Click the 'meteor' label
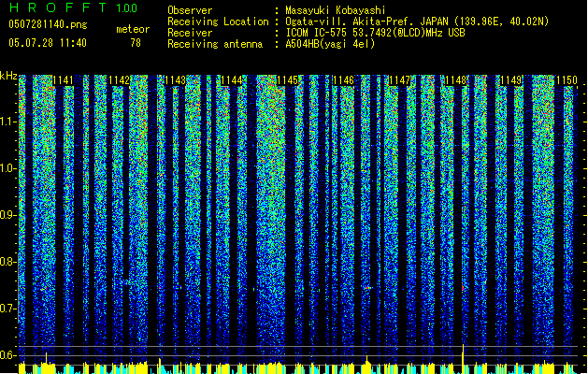The width and height of the screenshot is (588, 374). [133, 29]
